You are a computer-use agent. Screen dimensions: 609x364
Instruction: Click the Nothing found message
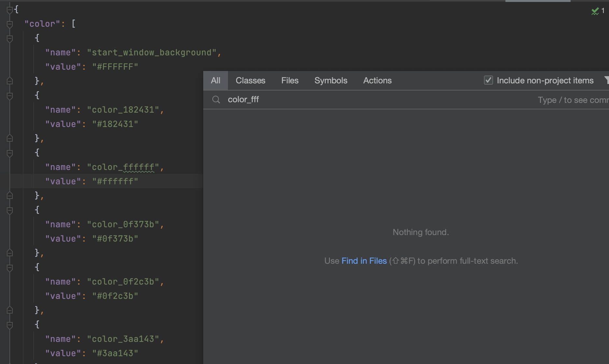tap(421, 232)
